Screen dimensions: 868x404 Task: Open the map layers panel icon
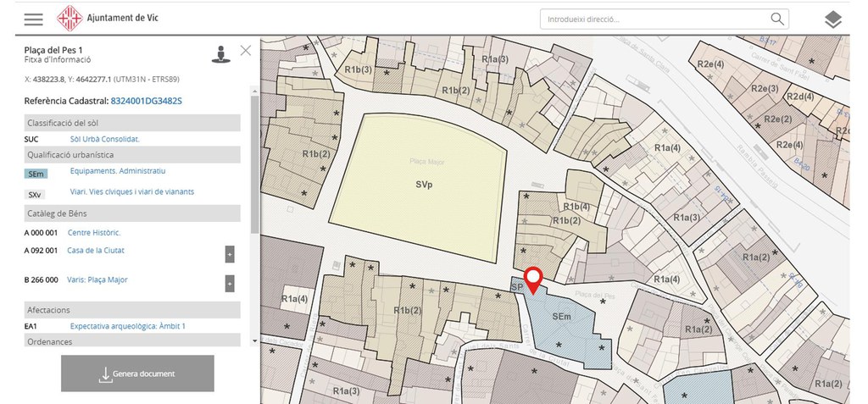833,19
